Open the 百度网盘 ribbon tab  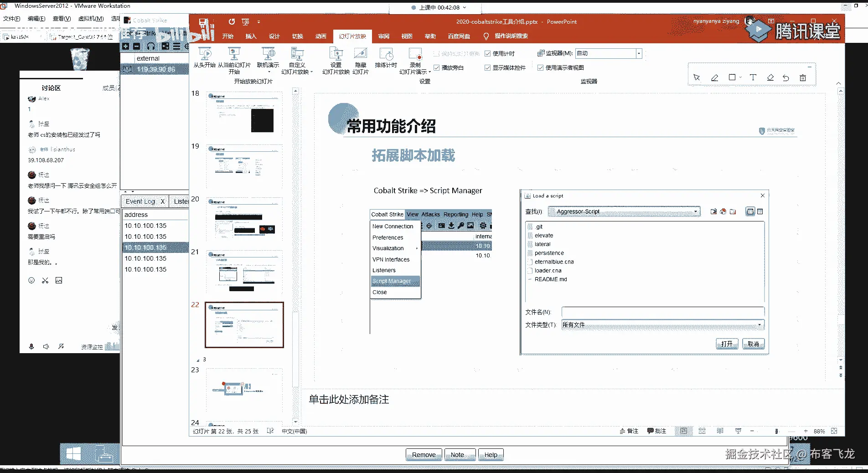(459, 36)
